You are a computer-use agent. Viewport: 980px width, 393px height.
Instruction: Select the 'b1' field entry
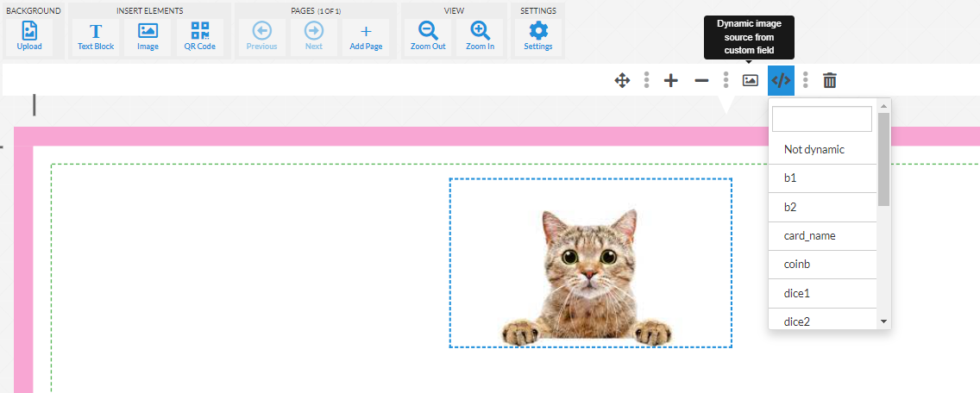(790, 178)
